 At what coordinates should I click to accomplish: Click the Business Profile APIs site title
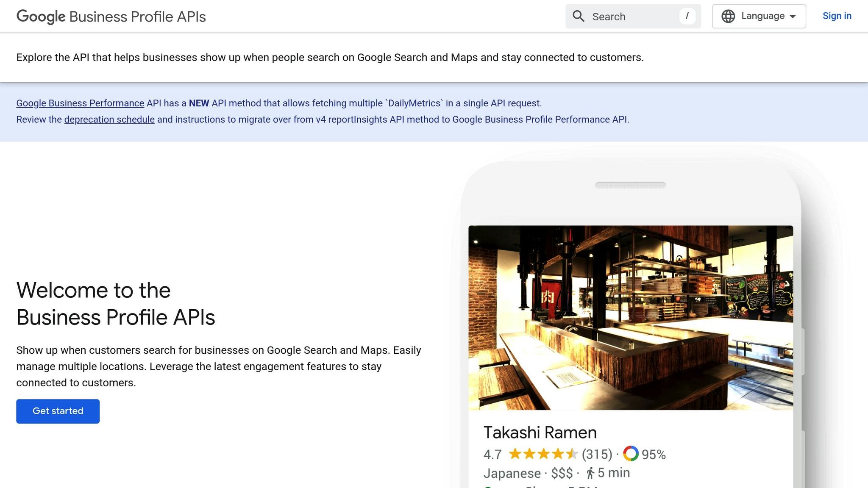point(137,17)
